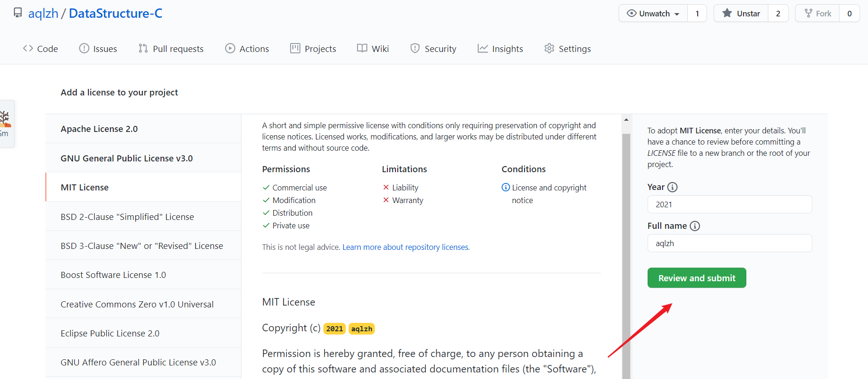Image resolution: width=868 pixels, height=379 pixels.
Task: Click the license preview scrollbar thumb
Action: click(626, 256)
